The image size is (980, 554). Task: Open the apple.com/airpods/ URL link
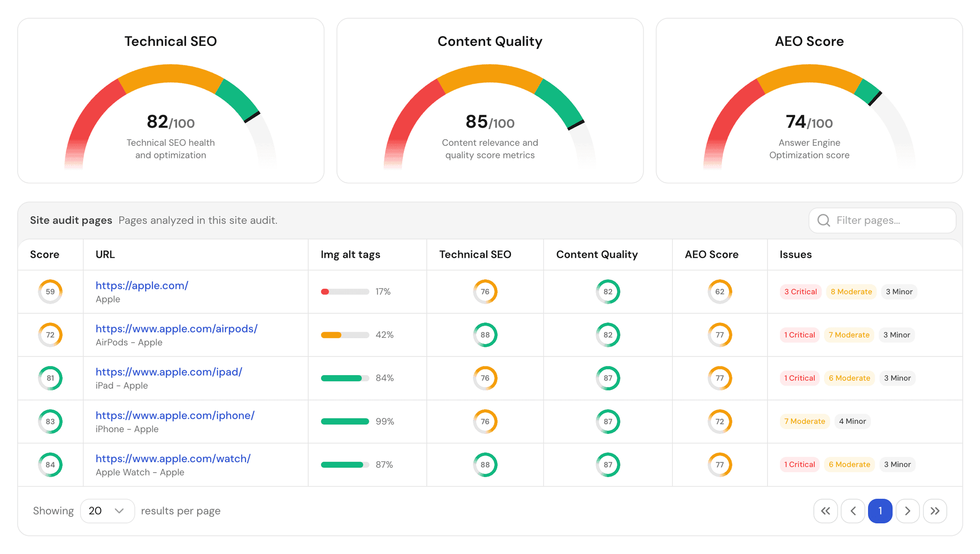point(177,329)
